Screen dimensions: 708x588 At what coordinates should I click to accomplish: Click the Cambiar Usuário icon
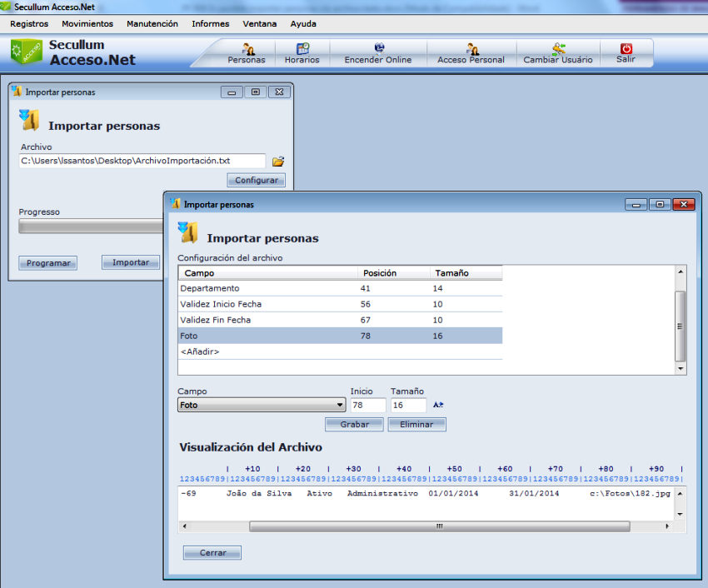pyautogui.click(x=558, y=49)
